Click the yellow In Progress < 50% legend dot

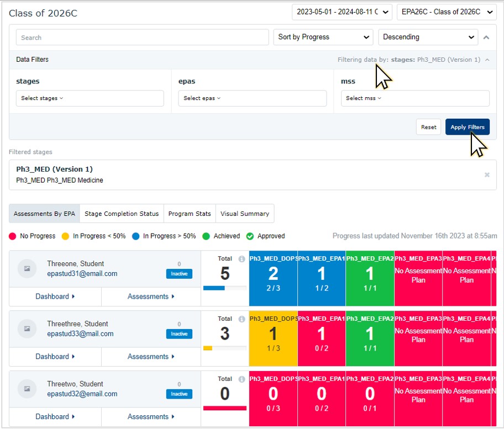tap(65, 236)
